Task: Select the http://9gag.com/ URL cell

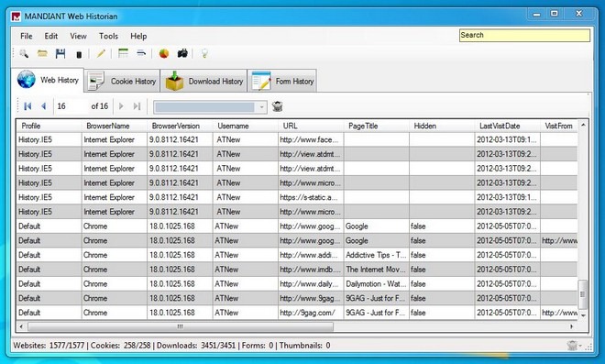Action: pos(311,313)
